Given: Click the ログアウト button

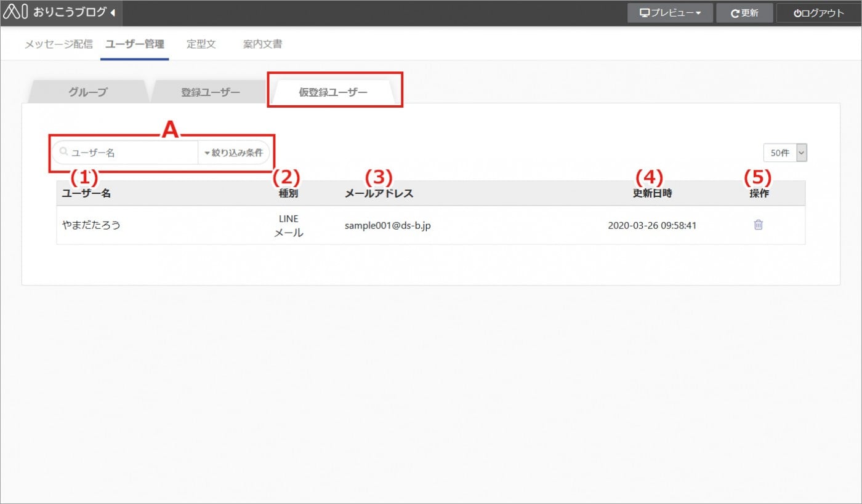Looking at the screenshot, I should (819, 13).
